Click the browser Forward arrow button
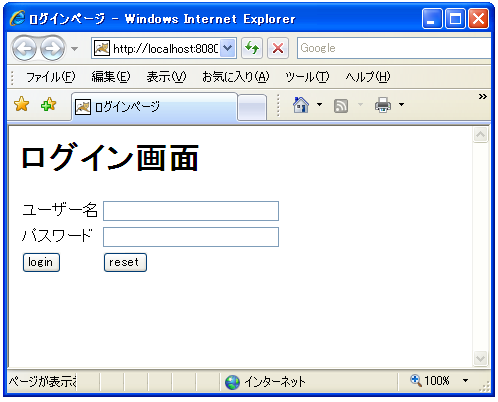 point(52,49)
